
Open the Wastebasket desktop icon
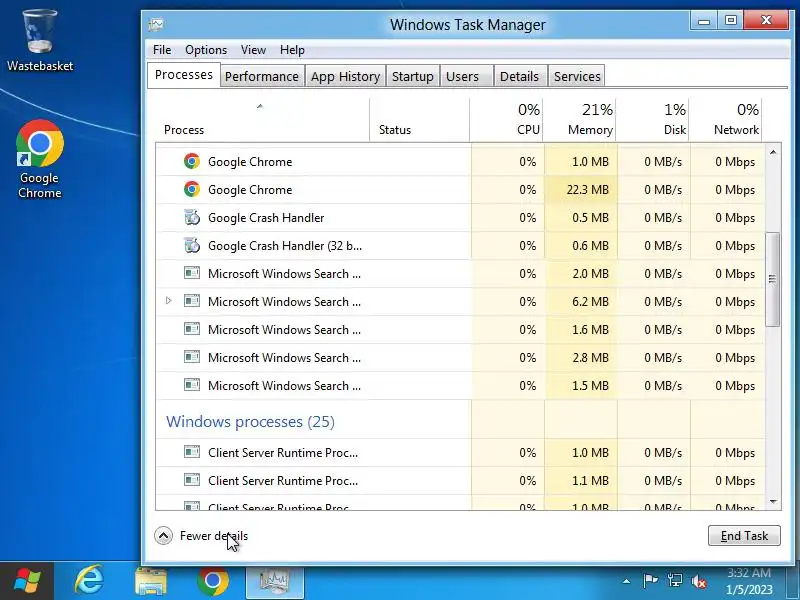40,41
